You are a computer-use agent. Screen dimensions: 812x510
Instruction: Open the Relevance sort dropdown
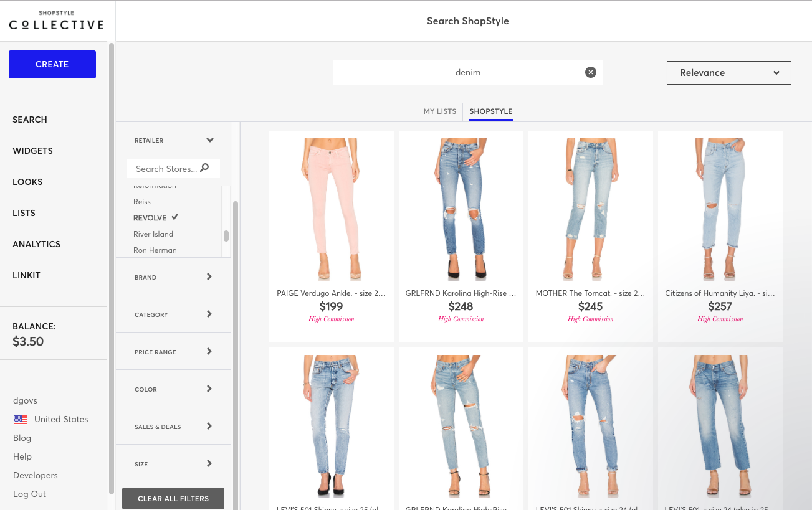pos(728,73)
